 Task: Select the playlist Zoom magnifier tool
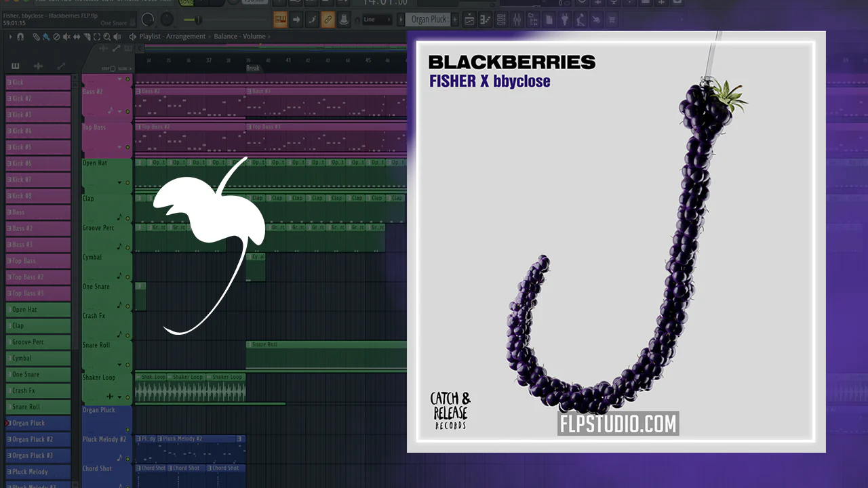tap(106, 37)
